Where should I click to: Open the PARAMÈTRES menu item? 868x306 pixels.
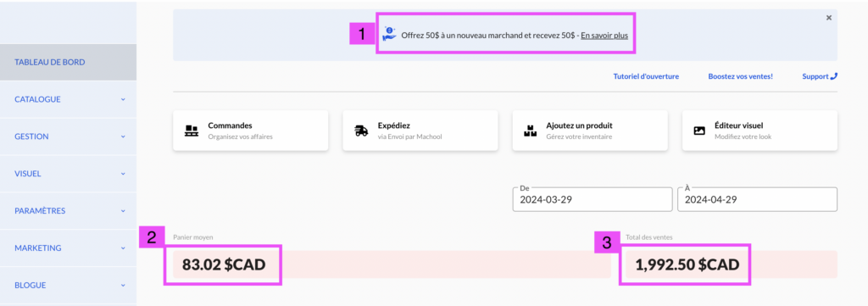pos(68,211)
